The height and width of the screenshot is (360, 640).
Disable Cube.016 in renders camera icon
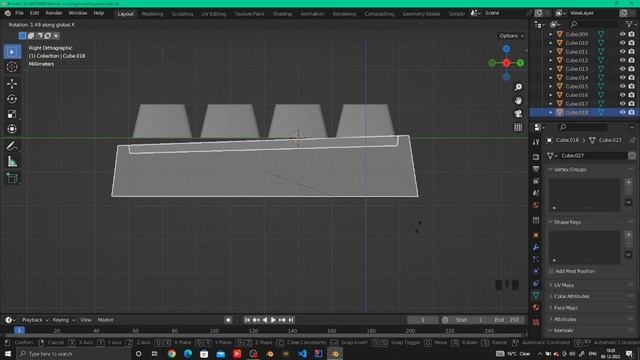(631, 95)
